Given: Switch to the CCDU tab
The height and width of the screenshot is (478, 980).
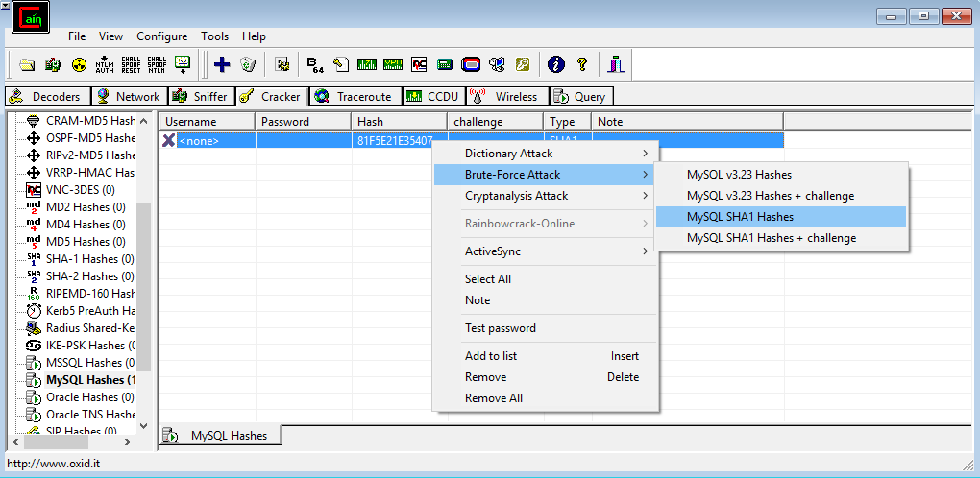Looking at the screenshot, I should pos(432,96).
